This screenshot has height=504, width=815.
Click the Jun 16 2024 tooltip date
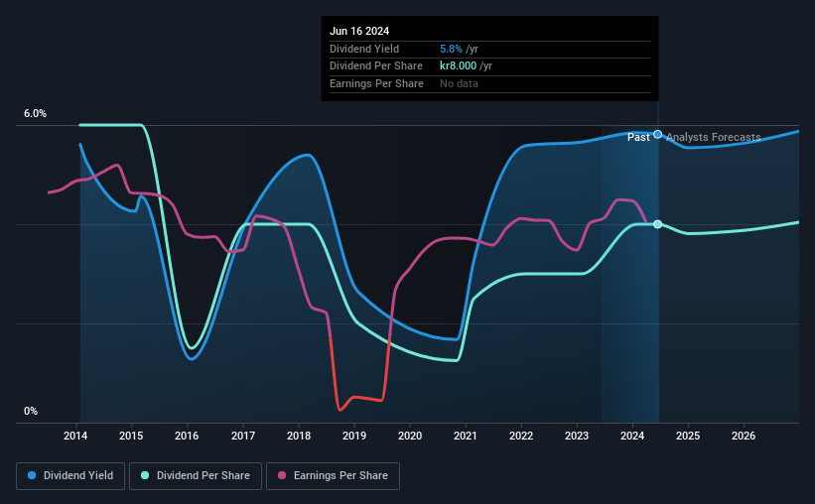point(359,31)
